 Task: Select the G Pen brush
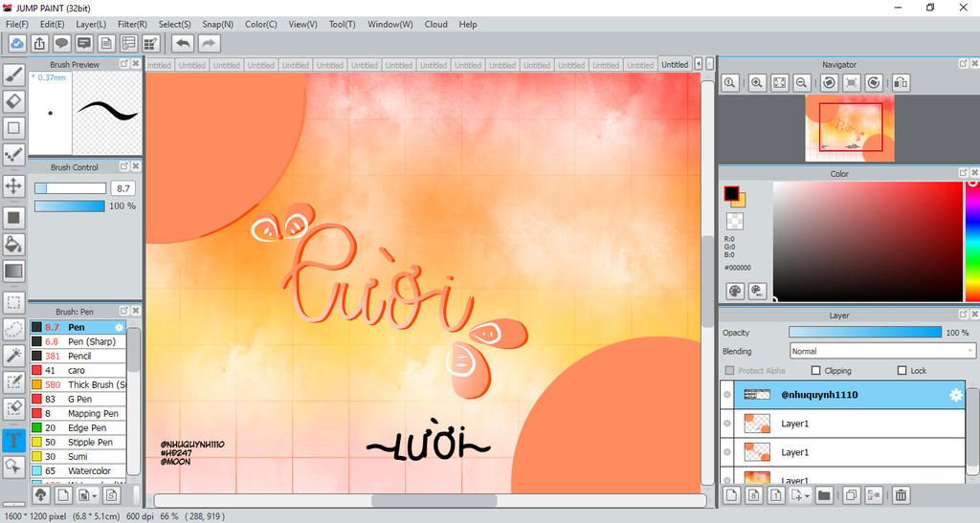[78, 399]
